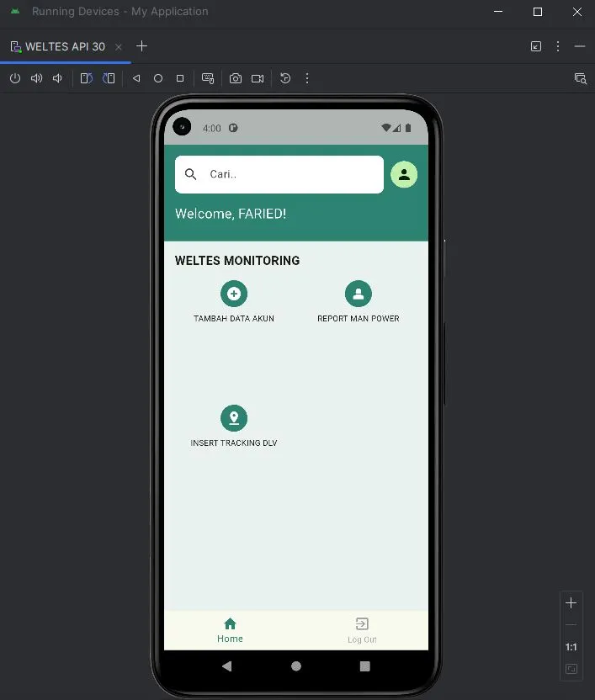This screenshot has width=595, height=700.
Task: Zoom in using the plus zoom control
Action: (571, 603)
